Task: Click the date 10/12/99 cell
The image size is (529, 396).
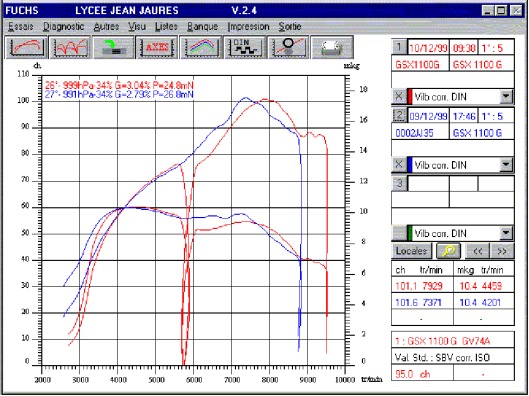Action: click(x=428, y=48)
